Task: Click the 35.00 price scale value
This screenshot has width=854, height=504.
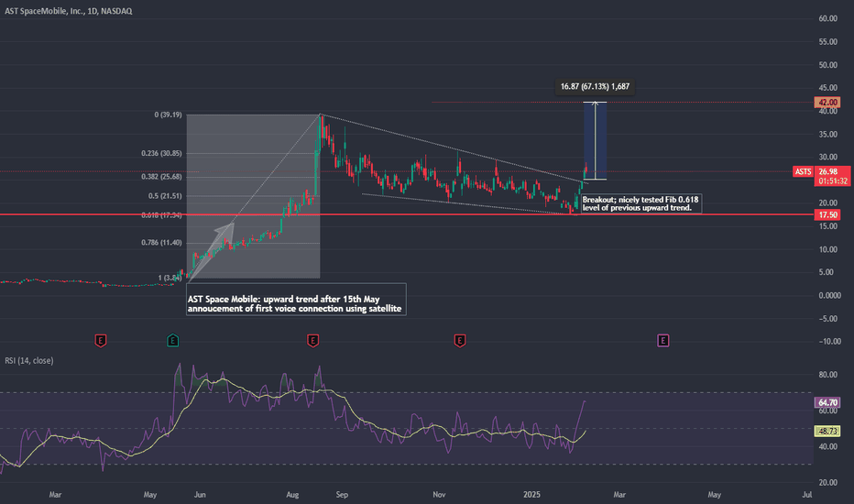Action: tap(827, 134)
